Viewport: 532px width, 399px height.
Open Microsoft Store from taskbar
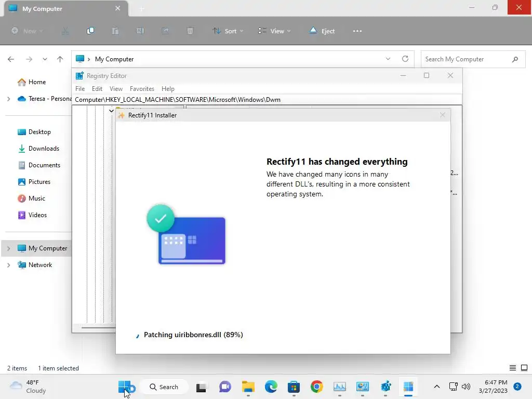[x=294, y=387]
